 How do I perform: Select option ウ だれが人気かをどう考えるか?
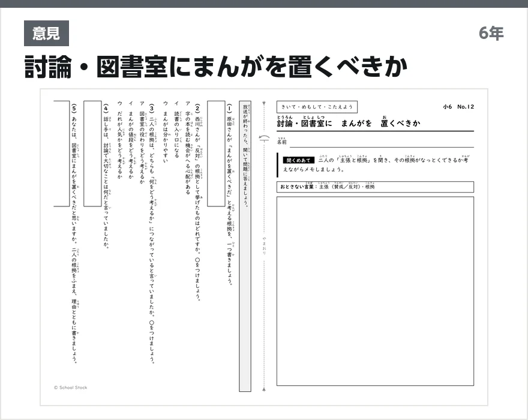click(119, 140)
